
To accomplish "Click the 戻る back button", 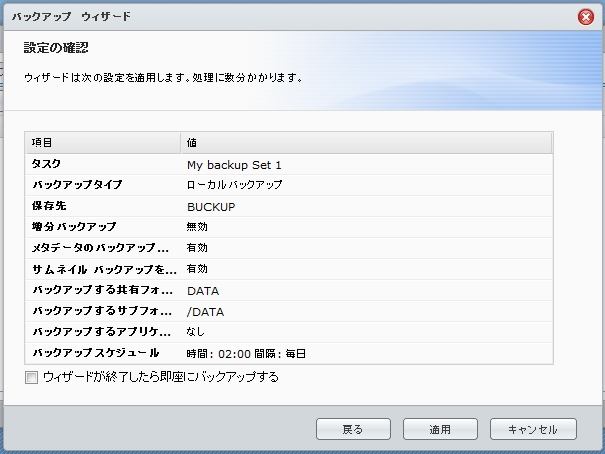I will 353,429.
